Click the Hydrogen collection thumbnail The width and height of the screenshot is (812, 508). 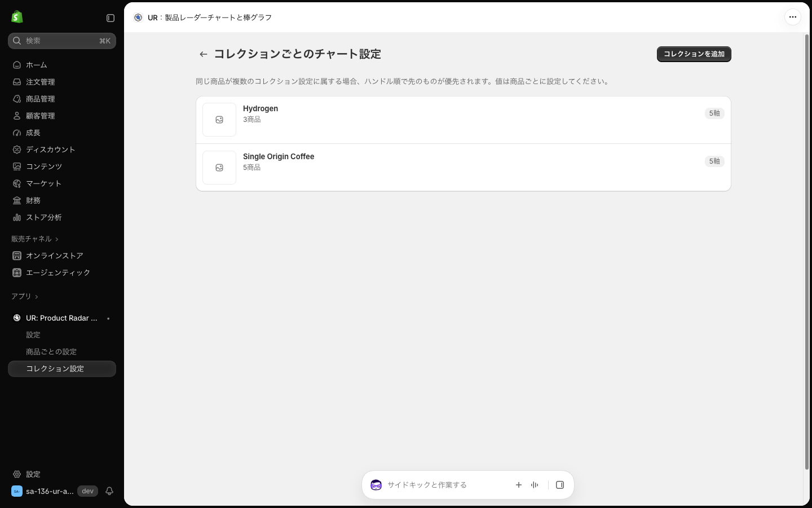tap(219, 120)
